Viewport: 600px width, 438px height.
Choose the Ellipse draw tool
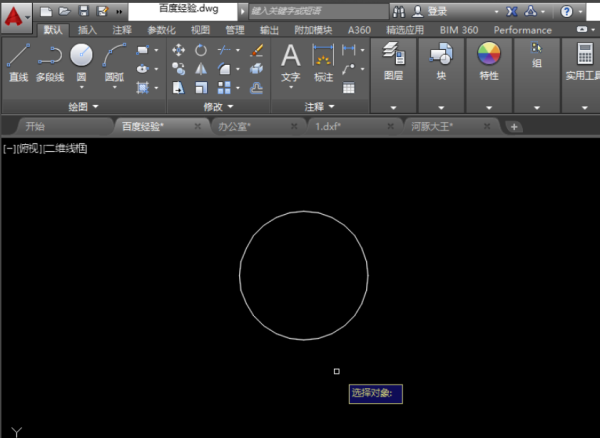(142, 69)
